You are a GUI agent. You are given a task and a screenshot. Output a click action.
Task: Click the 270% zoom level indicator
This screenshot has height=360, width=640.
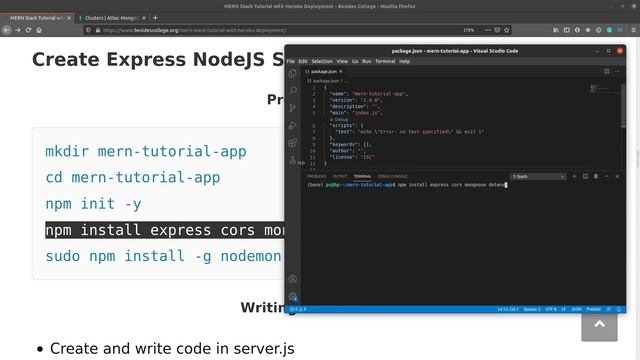point(469,30)
